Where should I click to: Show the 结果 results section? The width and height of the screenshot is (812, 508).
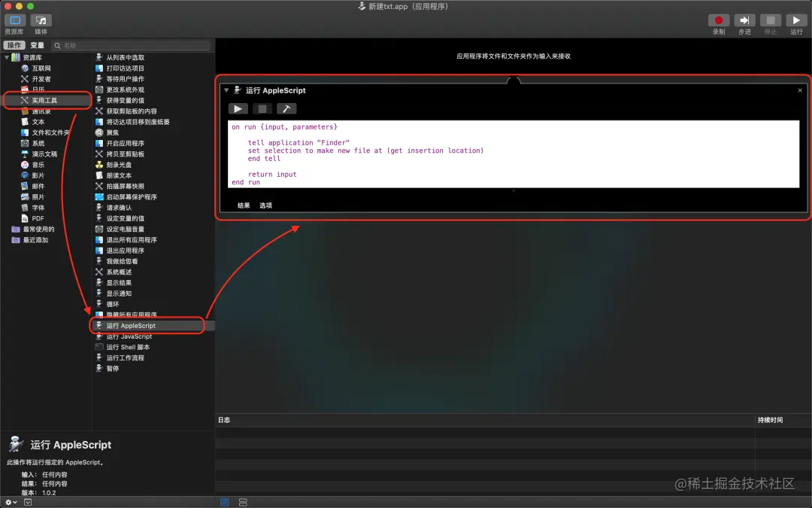[244, 205]
